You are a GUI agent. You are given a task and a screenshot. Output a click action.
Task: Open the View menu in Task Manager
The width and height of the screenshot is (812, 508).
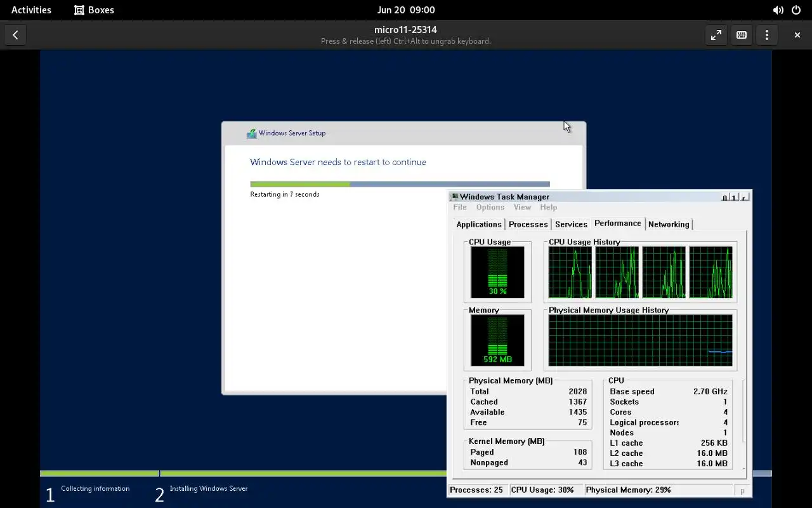pos(522,207)
